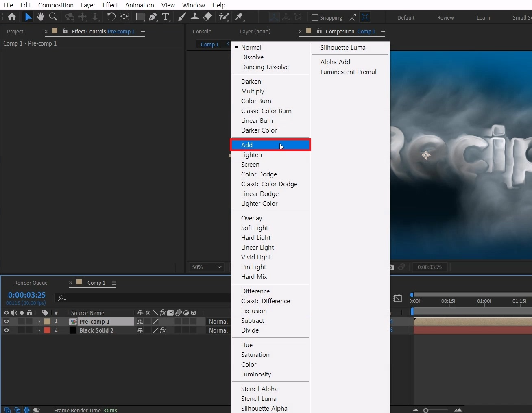Expand the Pre-comp 1 layer properties
This screenshot has width=532, height=413.
coord(39,321)
